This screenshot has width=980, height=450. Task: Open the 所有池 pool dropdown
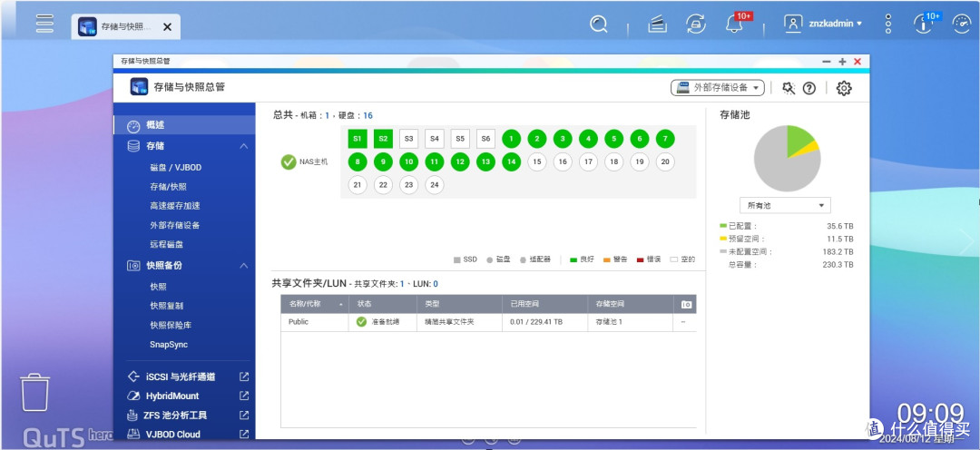(785, 205)
